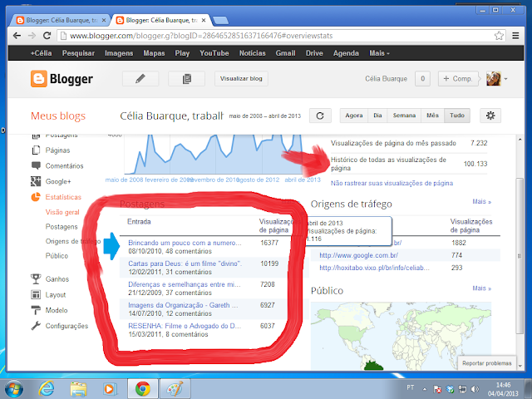Viewport: 532px width, 399px height.
Task: Open the hoxitabo.vixo.pl traffic source link
Action: click(374, 268)
